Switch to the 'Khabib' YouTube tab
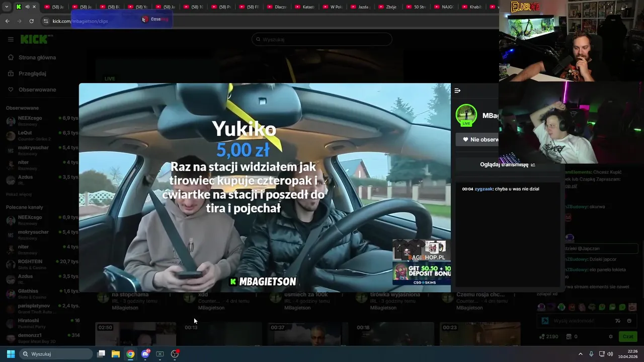Image resolution: width=644 pixels, height=362 pixels. pyautogui.click(x=471, y=7)
